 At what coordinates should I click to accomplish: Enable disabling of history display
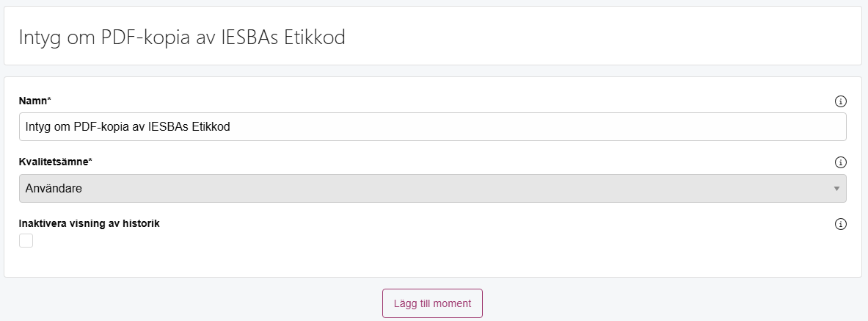pos(26,241)
